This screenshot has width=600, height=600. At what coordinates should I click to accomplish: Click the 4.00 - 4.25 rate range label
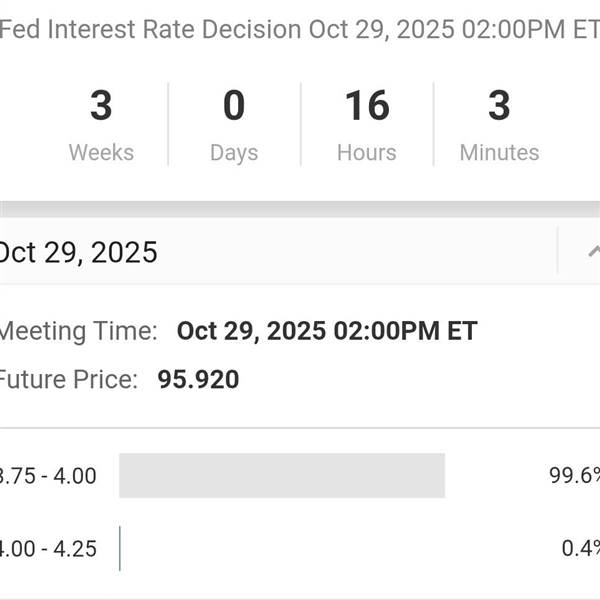point(48,549)
